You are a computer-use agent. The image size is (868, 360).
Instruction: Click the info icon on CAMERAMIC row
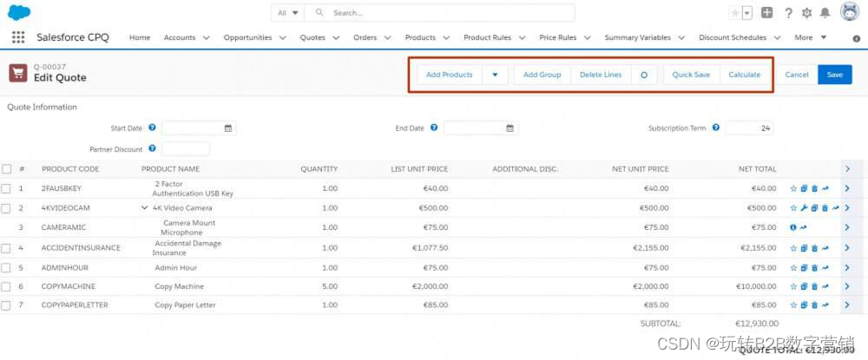pyautogui.click(x=793, y=227)
